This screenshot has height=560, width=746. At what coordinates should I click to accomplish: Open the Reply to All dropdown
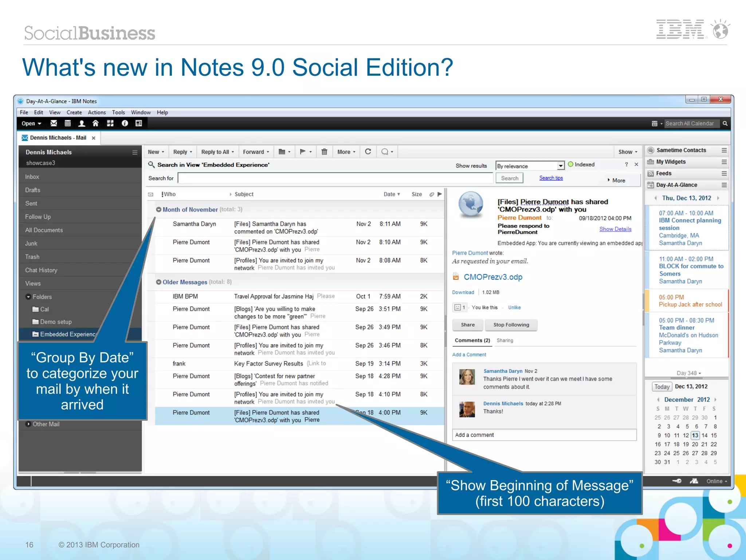point(217,152)
